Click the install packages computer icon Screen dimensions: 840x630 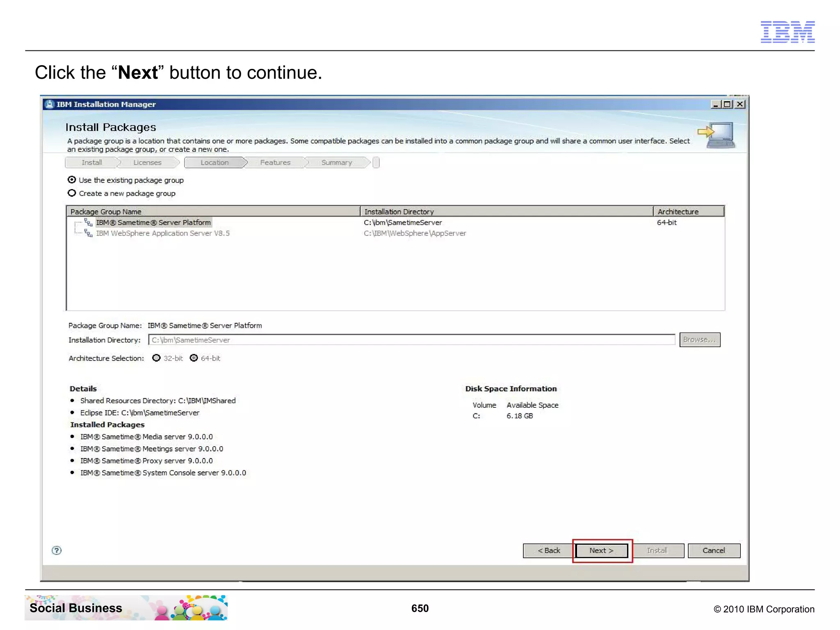click(x=716, y=135)
